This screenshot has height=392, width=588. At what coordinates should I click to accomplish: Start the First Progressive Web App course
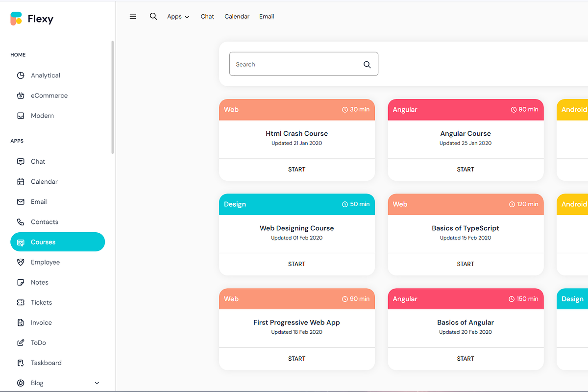coord(297,359)
